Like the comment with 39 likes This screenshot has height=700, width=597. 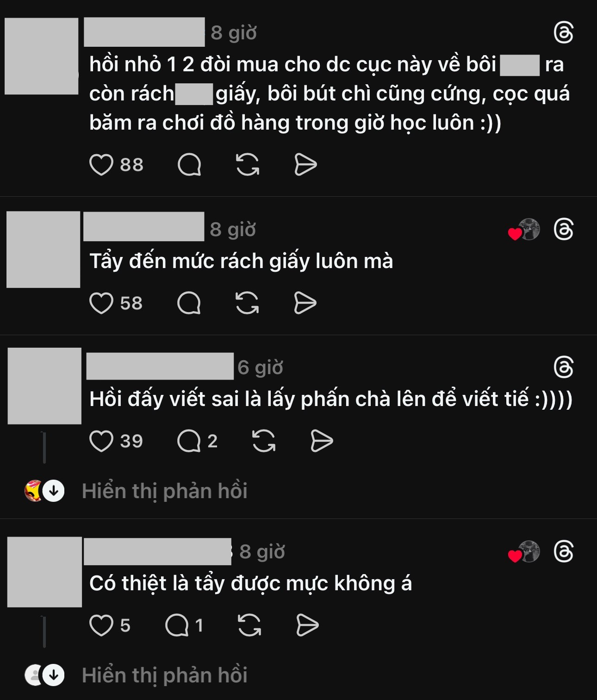[x=101, y=441]
